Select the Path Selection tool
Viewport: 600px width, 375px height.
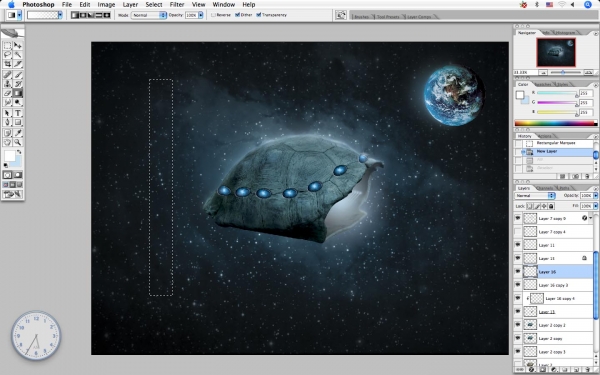pyautogui.click(x=7, y=113)
